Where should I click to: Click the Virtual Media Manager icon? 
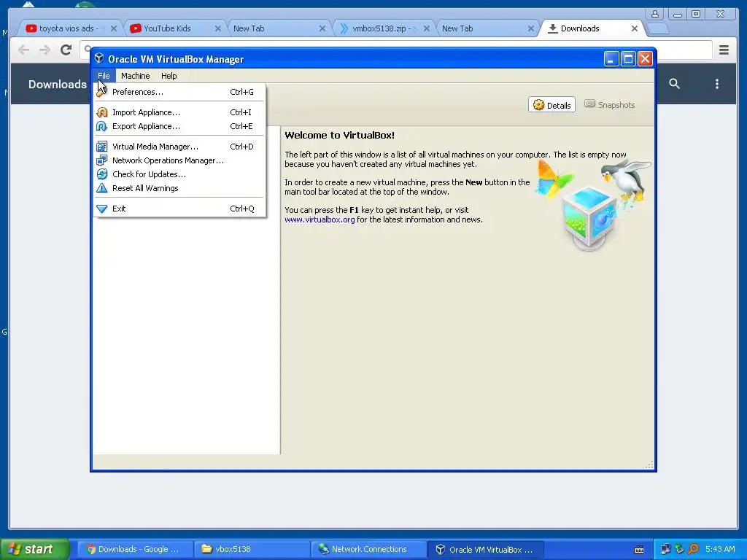102,147
